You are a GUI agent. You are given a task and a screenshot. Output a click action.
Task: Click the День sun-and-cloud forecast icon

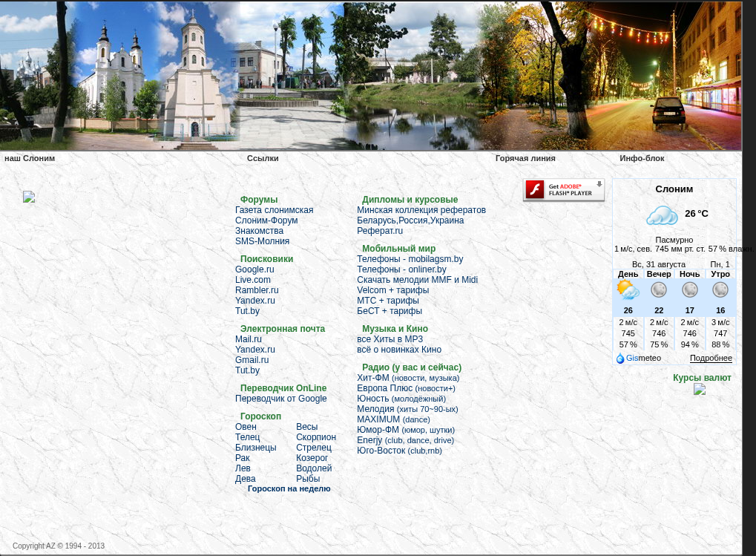tap(628, 290)
